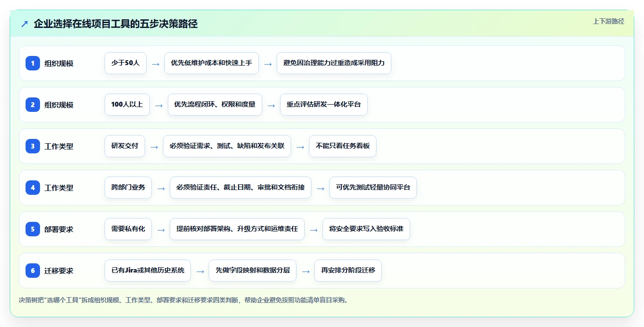Click the 提前核对部署架构、升级方式和运维责任 box

point(237,229)
